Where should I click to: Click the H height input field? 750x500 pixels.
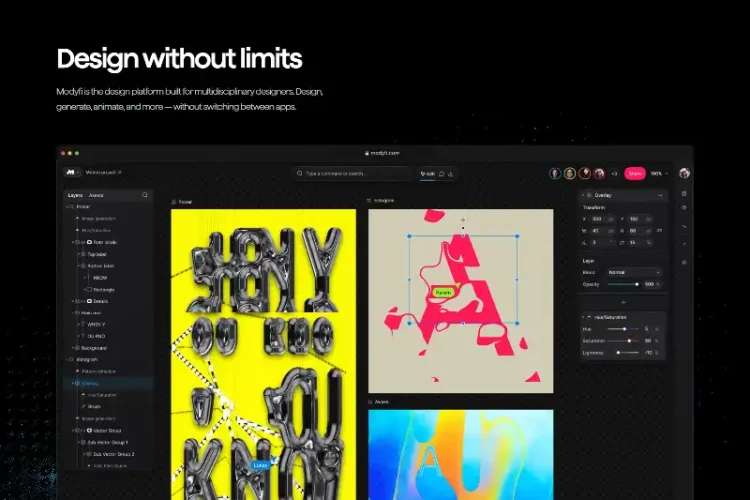(x=640, y=231)
